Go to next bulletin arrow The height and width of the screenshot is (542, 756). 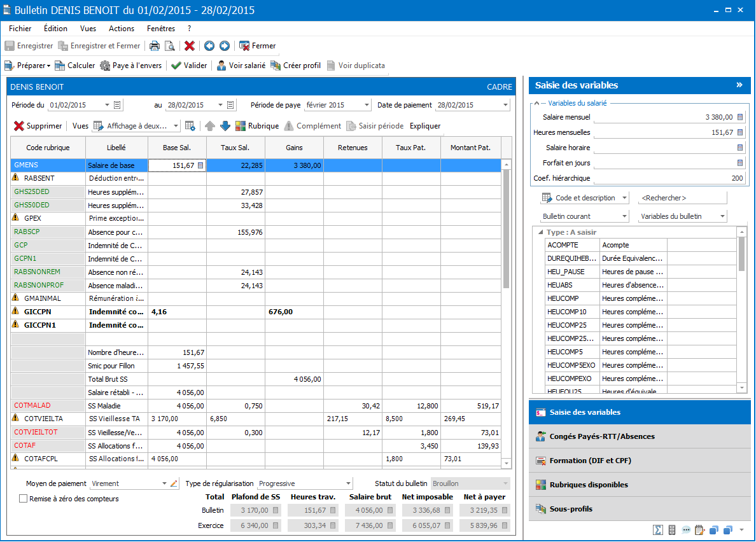click(225, 46)
